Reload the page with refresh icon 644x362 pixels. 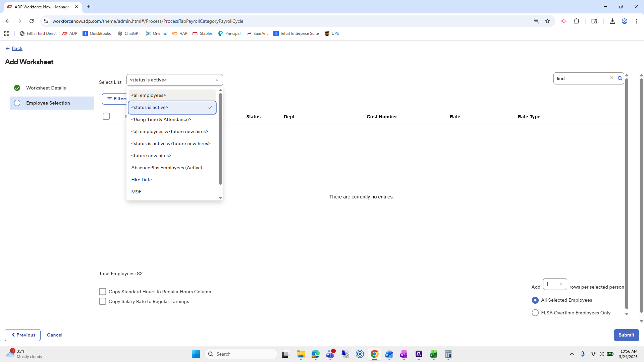tap(32, 21)
